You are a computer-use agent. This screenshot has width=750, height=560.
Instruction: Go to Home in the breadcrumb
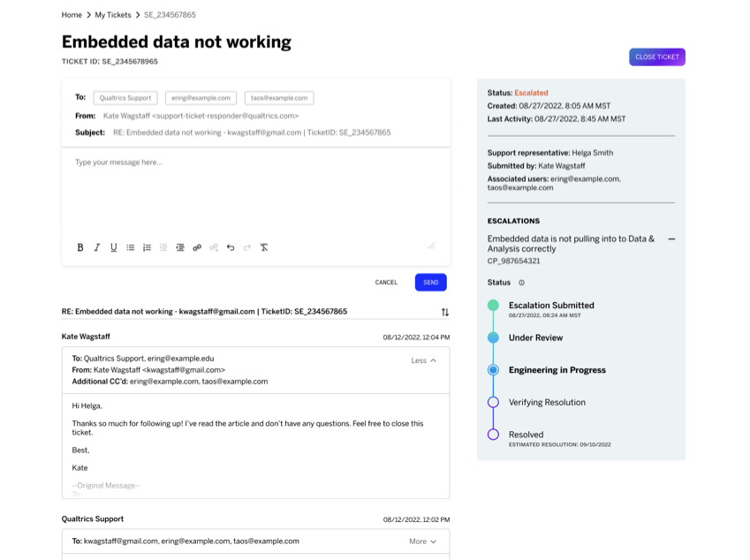coord(72,15)
